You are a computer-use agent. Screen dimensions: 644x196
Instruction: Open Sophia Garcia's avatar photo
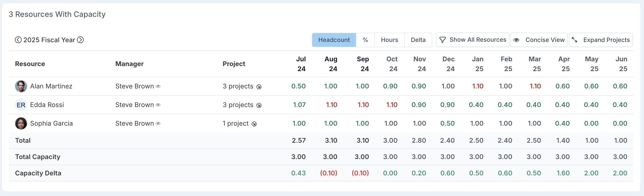pos(21,123)
